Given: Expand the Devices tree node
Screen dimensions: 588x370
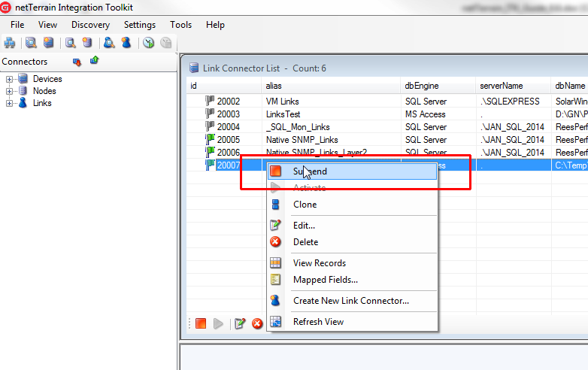Looking at the screenshot, I should tap(9, 79).
